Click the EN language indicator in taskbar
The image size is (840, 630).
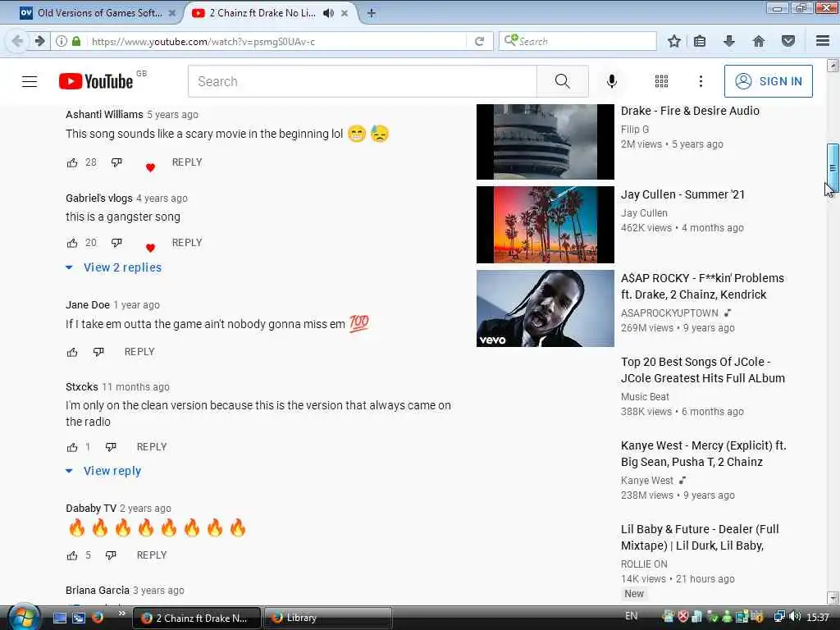click(x=631, y=616)
